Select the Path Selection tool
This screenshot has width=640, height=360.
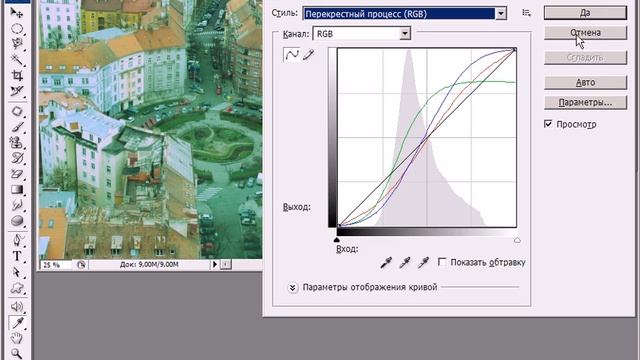pos(17,272)
